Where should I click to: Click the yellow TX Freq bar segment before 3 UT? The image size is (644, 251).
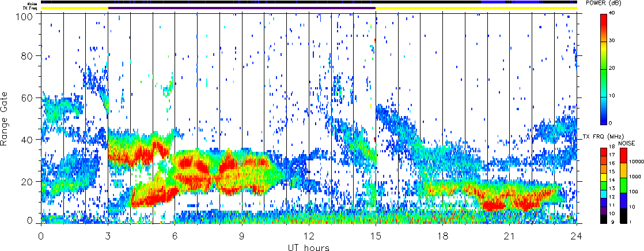tap(74, 8)
